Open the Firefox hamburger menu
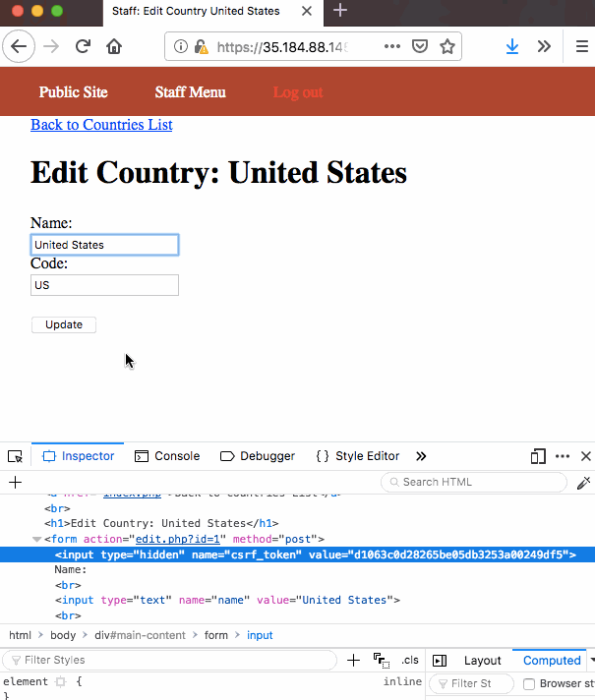The image size is (595, 700). pyautogui.click(x=581, y=46)
